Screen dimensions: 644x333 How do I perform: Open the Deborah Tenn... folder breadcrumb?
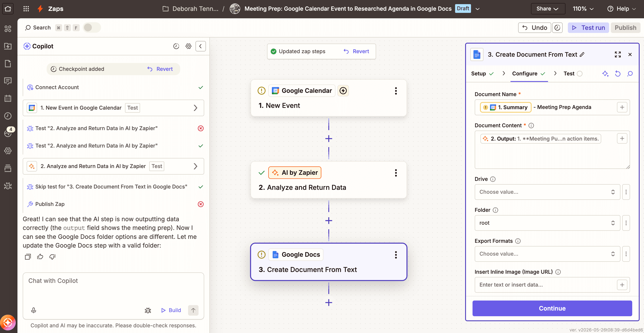coord(190,9)
